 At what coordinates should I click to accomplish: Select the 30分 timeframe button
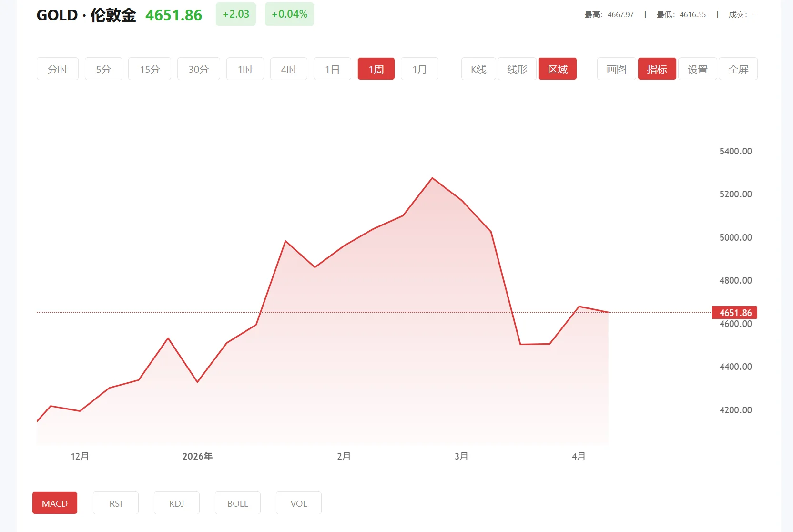click(x=198, y=69)
